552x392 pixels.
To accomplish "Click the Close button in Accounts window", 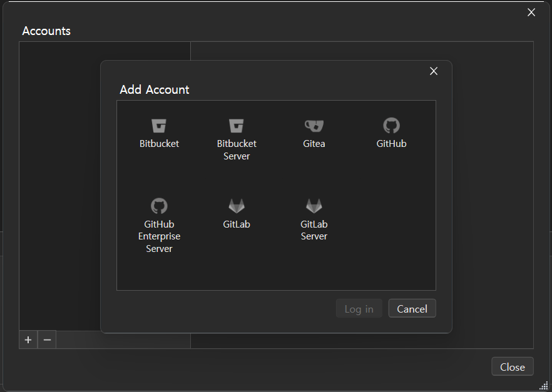I will 513,367.
